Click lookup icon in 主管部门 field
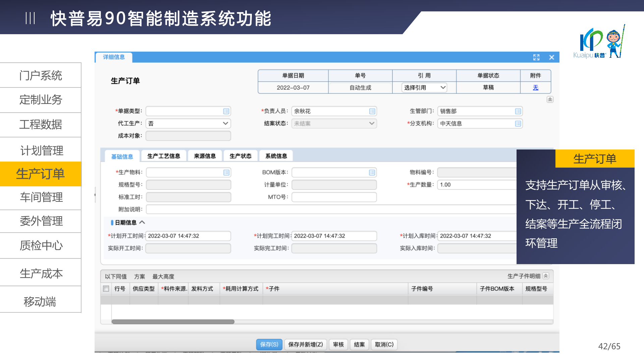 (518, 111)
